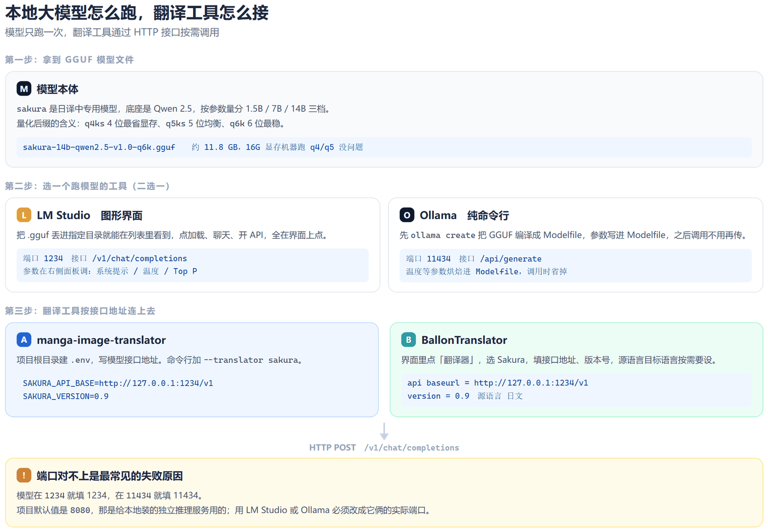Click the line 模型在 1234 就填 1234，在 11434 就填 11434
The height and width of the screenshot is (532, 768).
[111, 495]
